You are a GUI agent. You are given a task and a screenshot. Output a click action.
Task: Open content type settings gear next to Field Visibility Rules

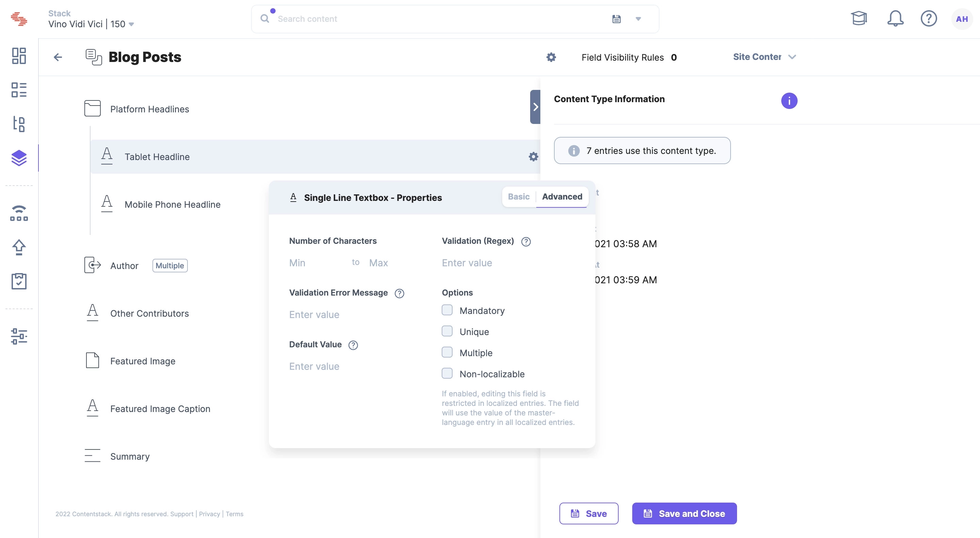[x=551, y=57]
